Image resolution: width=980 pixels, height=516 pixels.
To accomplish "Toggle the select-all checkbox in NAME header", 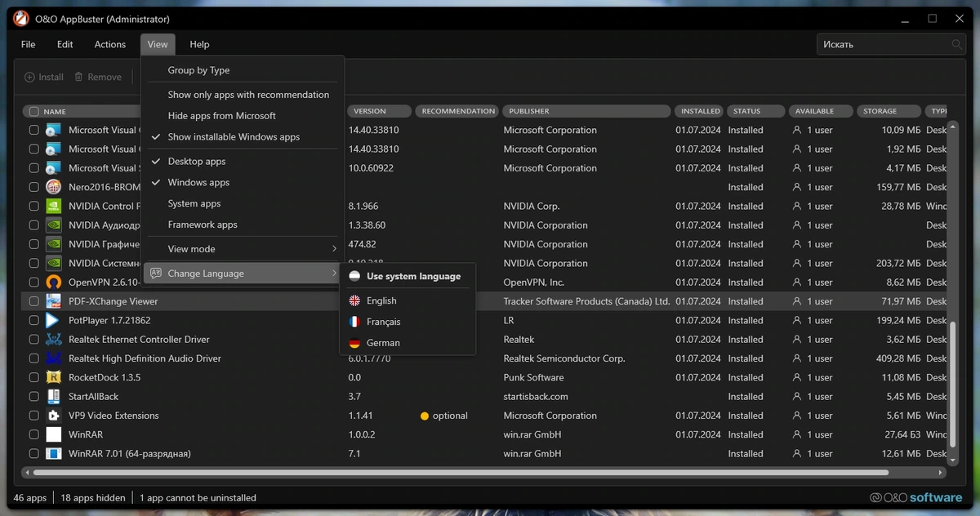I will click(x=33, y=111).
